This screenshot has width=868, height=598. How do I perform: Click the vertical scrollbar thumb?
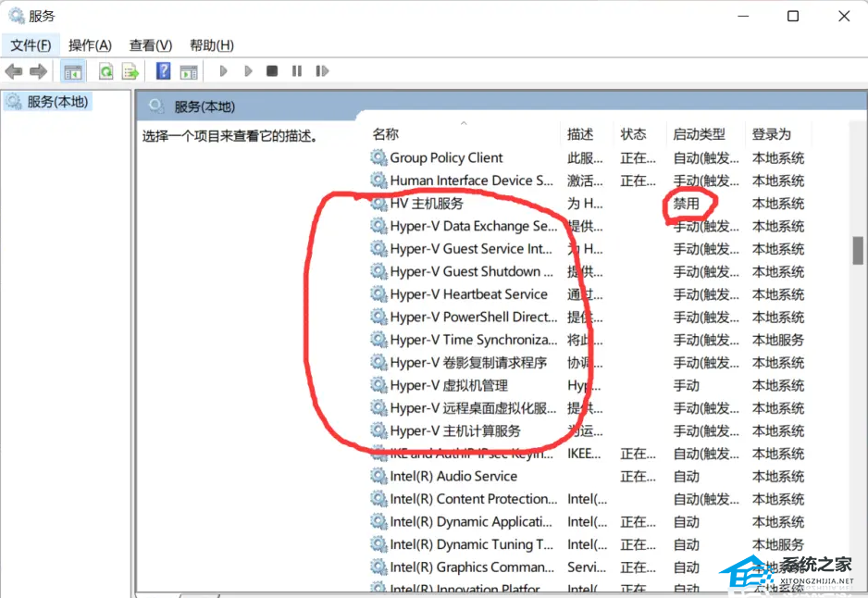click(x=858, y=250)
